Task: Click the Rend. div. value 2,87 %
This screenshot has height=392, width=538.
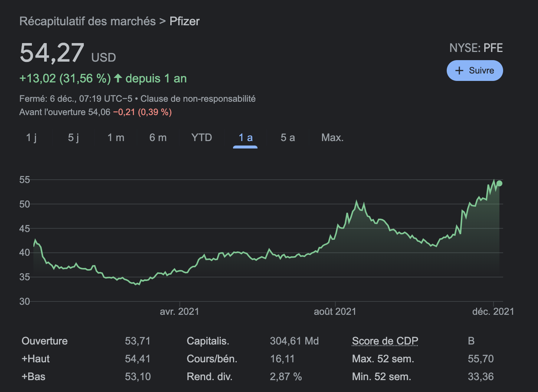Action: 286,376
